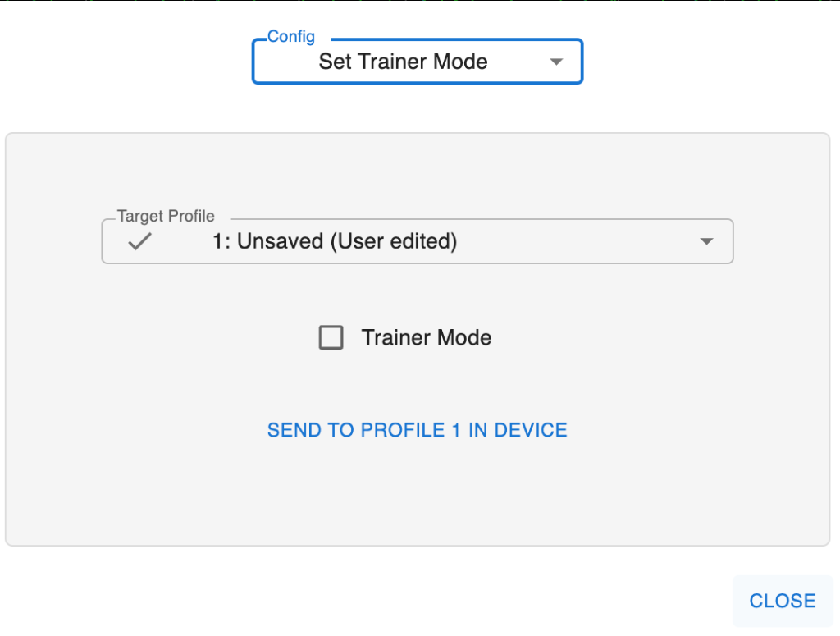Tick the Trainer Mode checkbox
The image size is (840, 636).
pyautogui.click(x=331, y=338)
